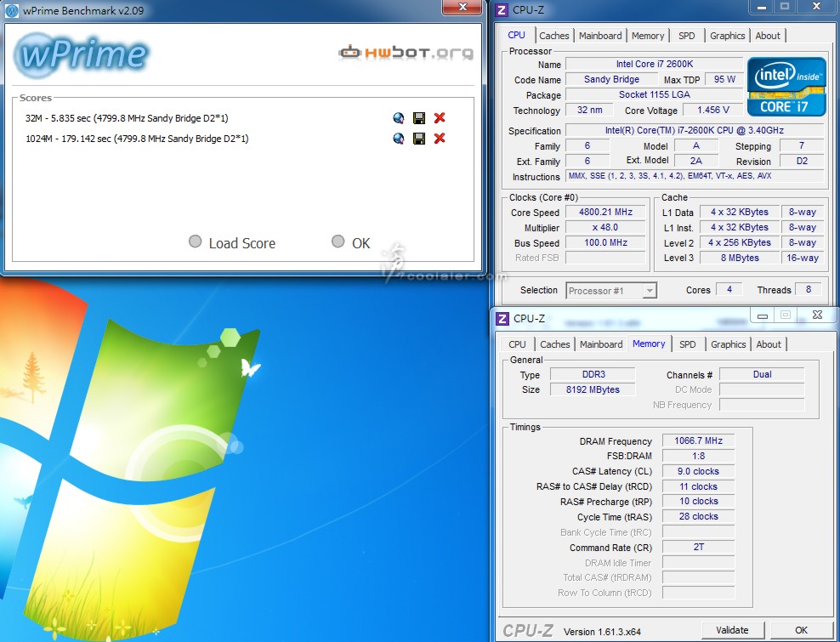
Task: Click the Revision D2 value
Action: [x=802, y=161]
